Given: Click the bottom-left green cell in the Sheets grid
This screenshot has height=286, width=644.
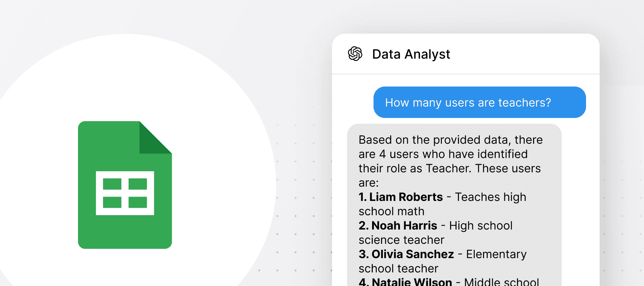Looking at the screenshot, I should pos(112,202).
